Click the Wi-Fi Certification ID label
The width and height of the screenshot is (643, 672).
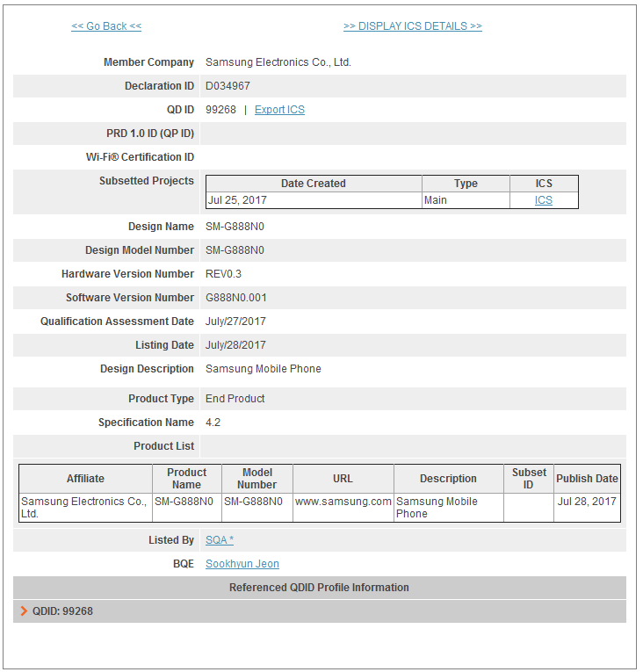[140, 157]
